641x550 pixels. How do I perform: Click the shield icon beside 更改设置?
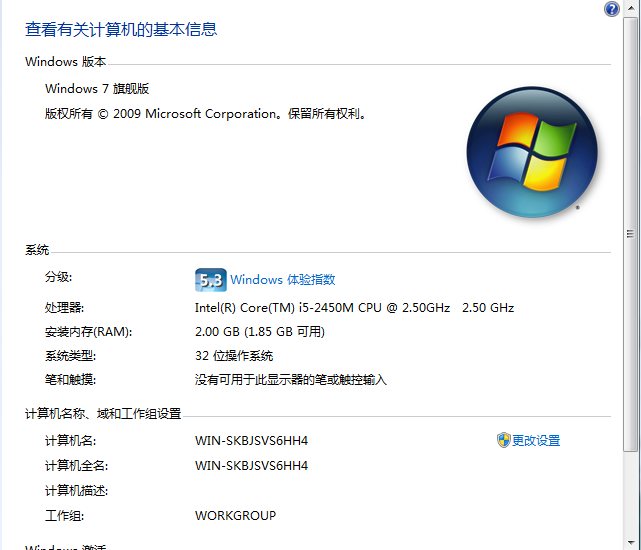(504, 440)
